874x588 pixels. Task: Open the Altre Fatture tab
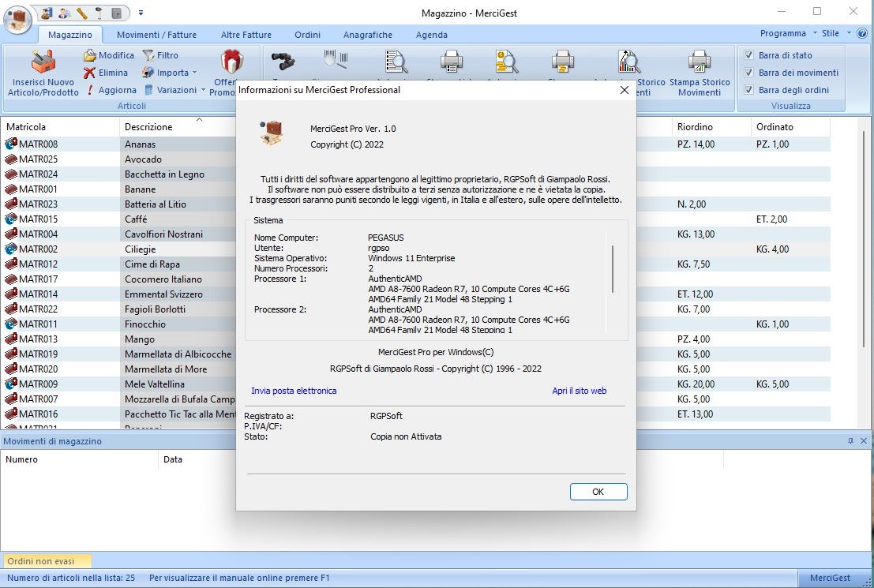(x=246, y=35)
